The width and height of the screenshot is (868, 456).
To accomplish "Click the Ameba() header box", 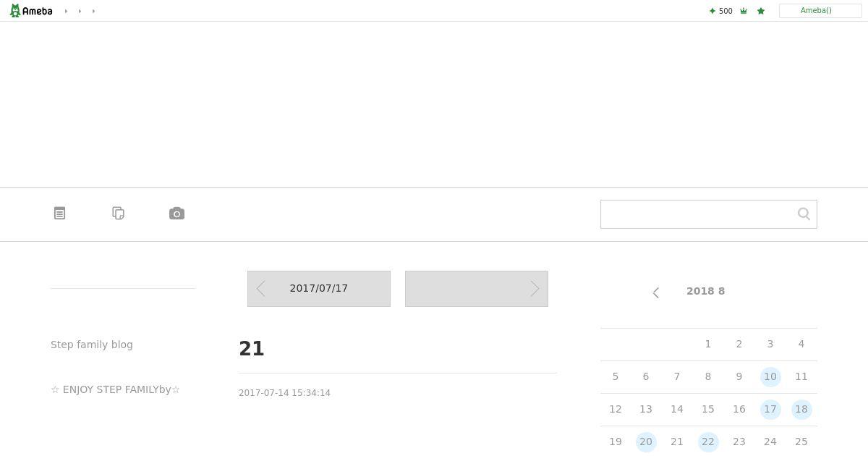I will pyautogui.click(x=820, y=11).
